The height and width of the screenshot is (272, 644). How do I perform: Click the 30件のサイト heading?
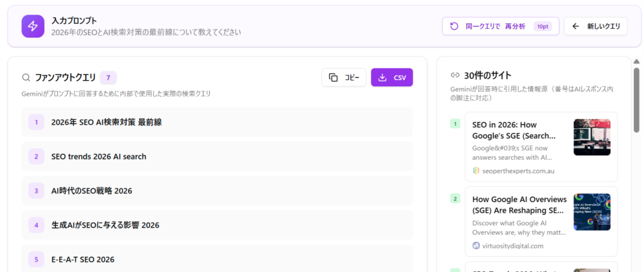click(487, 75)
